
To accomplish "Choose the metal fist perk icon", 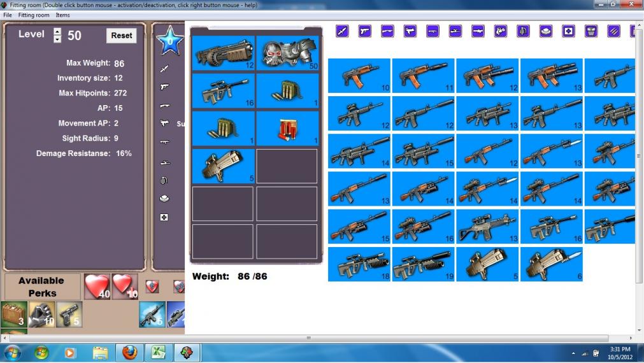I will coord(41,315).
